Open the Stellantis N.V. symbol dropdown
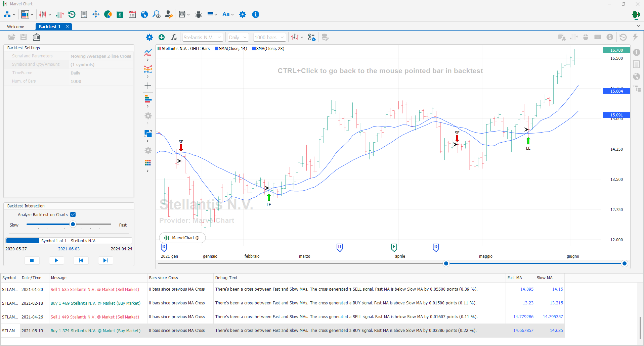 pos(203,37)
